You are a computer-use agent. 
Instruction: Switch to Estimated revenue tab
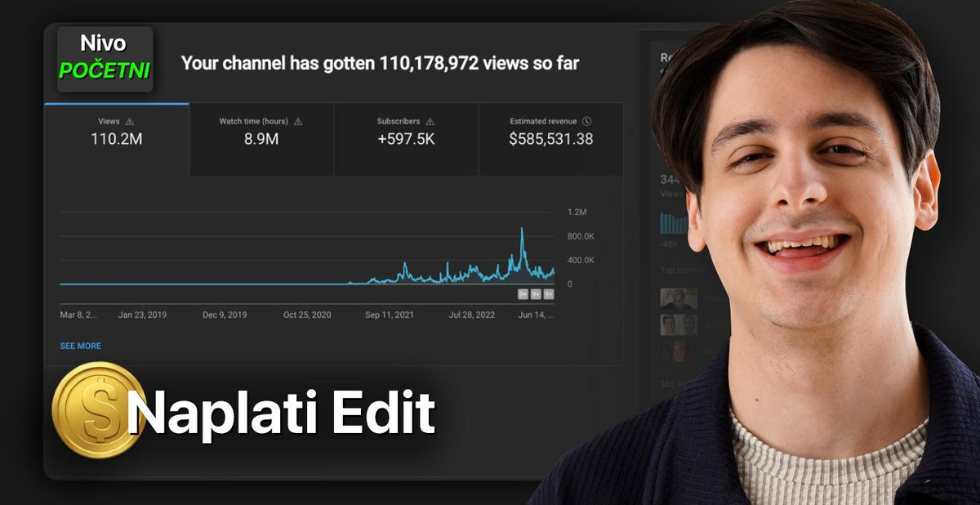(551, 139)
